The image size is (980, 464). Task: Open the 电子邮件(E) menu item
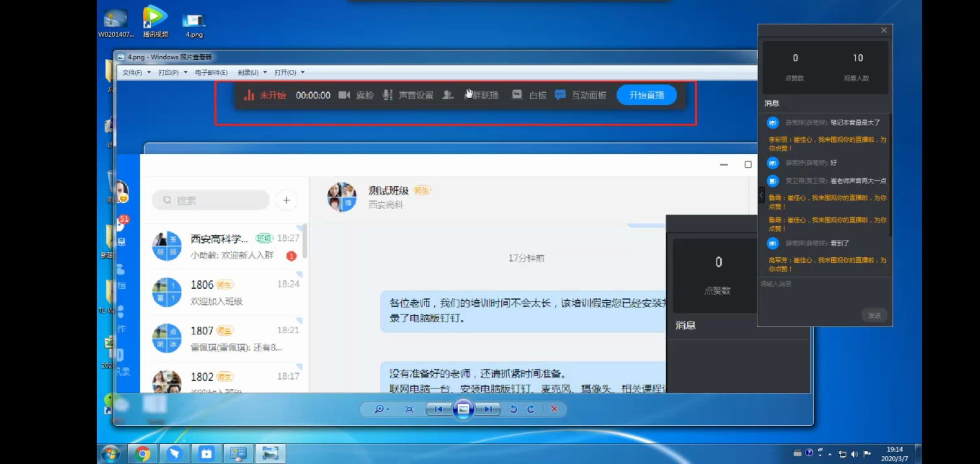[211, 73]
